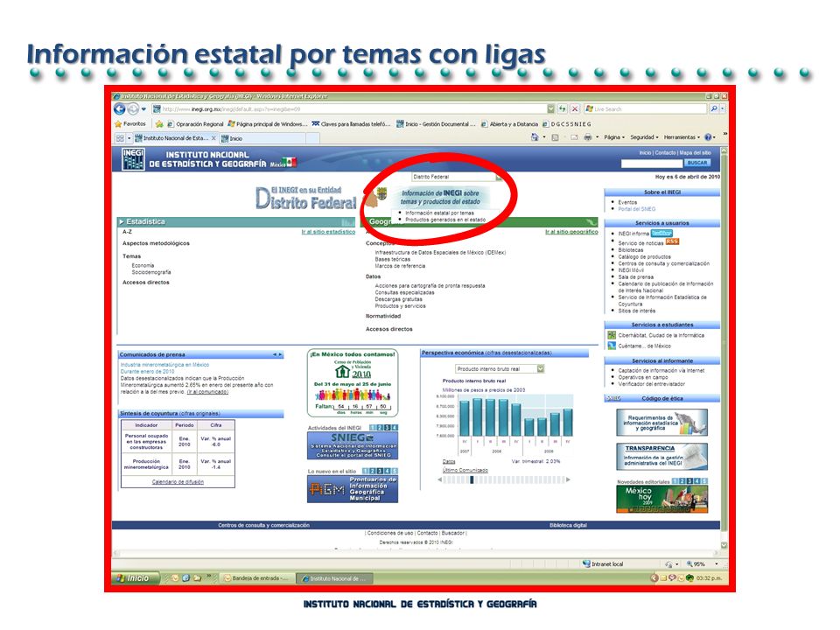Click right arrow of the chart period slider
The width and height of the screenshot is (840, 630).
(x=568, y=480)
